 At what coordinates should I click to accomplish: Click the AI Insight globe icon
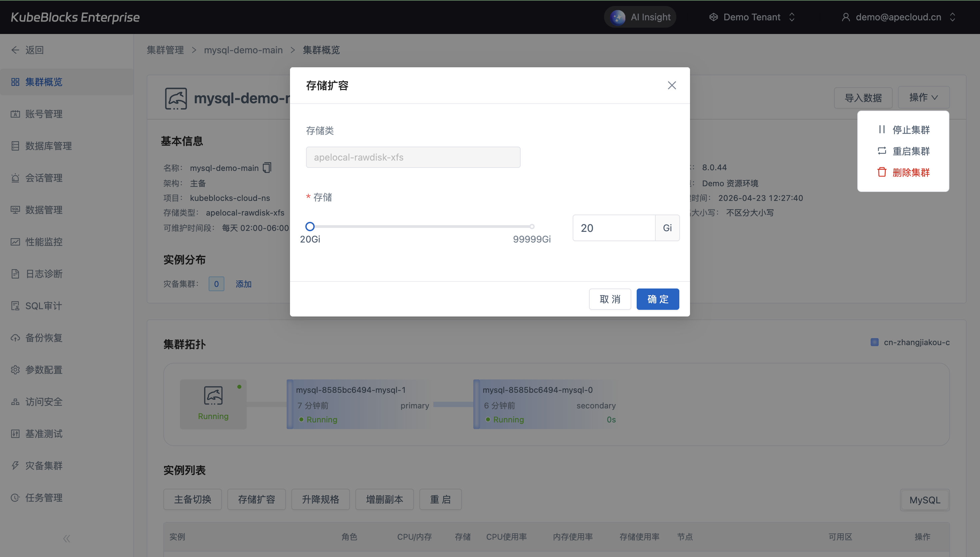click(x=618, y=17)
